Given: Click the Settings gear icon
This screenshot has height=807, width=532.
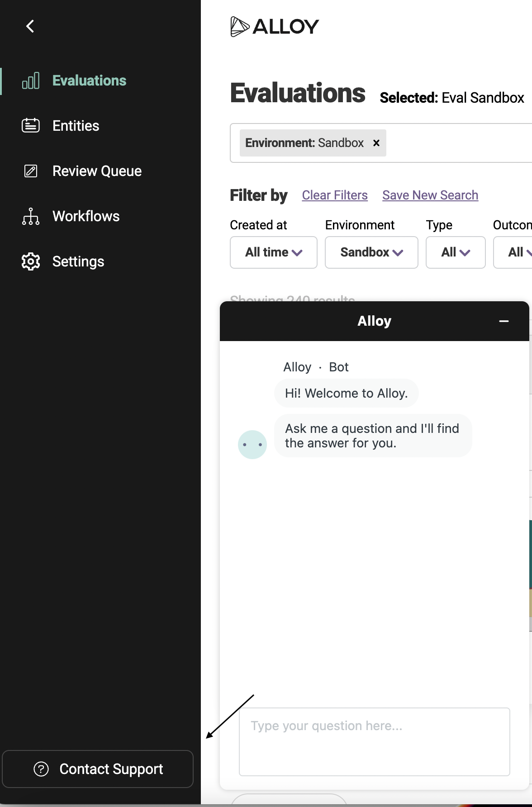Looking at the screenshot, I should 31,261.
